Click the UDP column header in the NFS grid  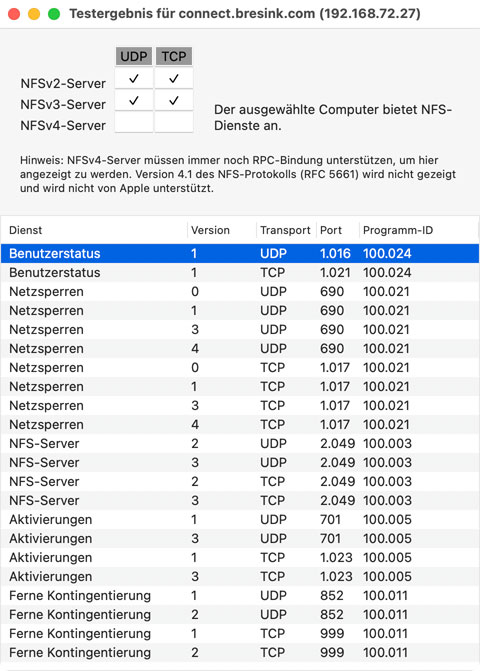click(x=134, y=56)
